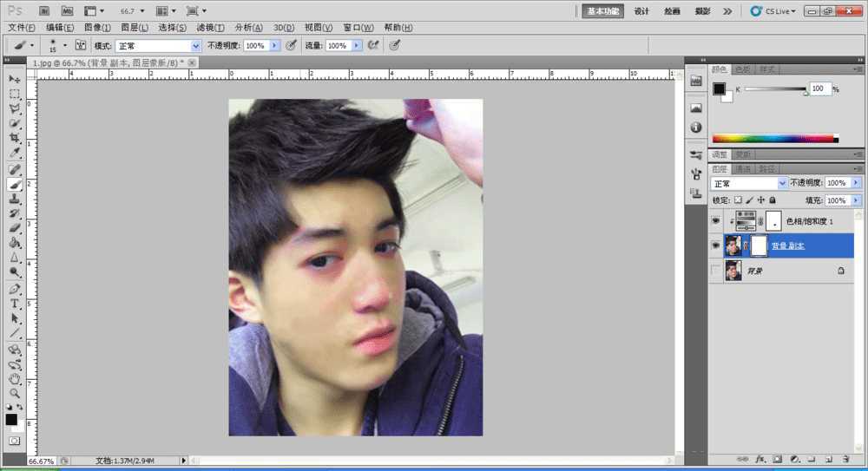The width and height of the screenshot is (868, 471).
Task: Choose the Horizontal Type tool
Action: (15, 304)
